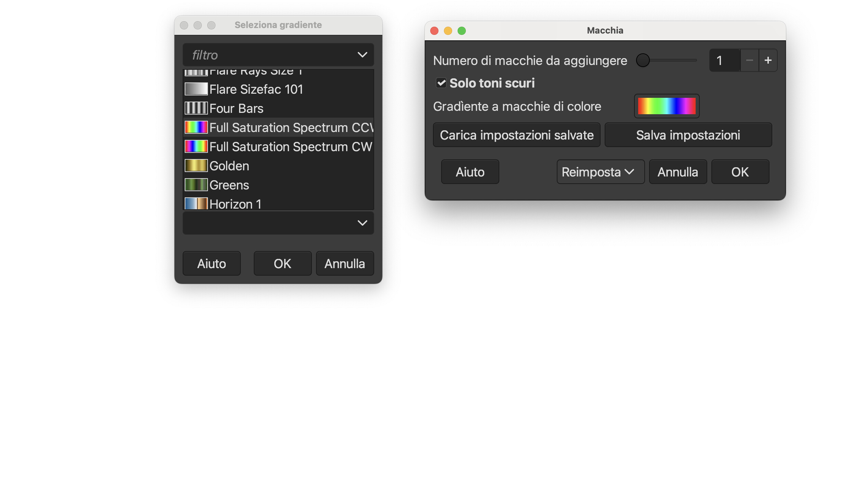Image resolution: width=868 pixels, height=487 pixels.
Task: Click the Flare Sizefac 101 gradient thumbnail
Action: (196, 89)
